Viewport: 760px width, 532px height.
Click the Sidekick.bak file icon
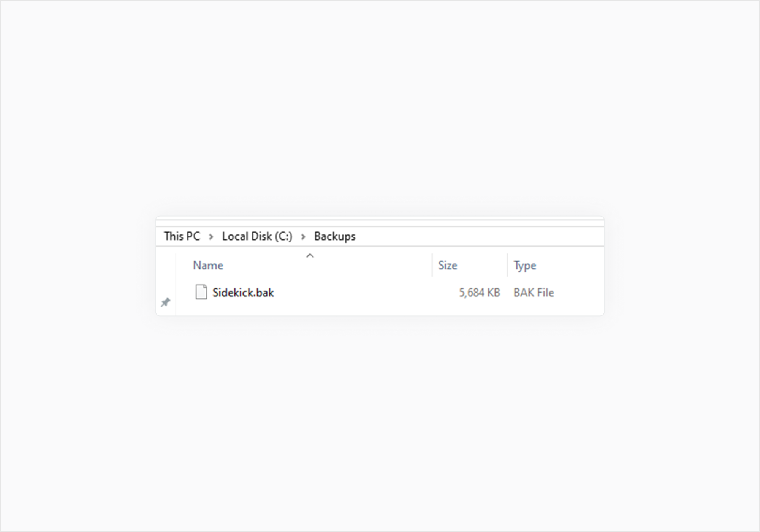click(201, 292)
